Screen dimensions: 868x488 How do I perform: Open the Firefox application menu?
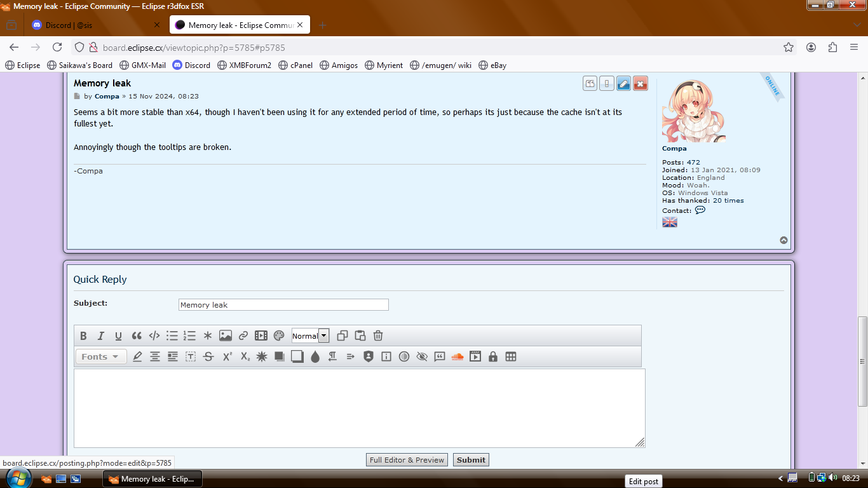[x=854, y=47]
